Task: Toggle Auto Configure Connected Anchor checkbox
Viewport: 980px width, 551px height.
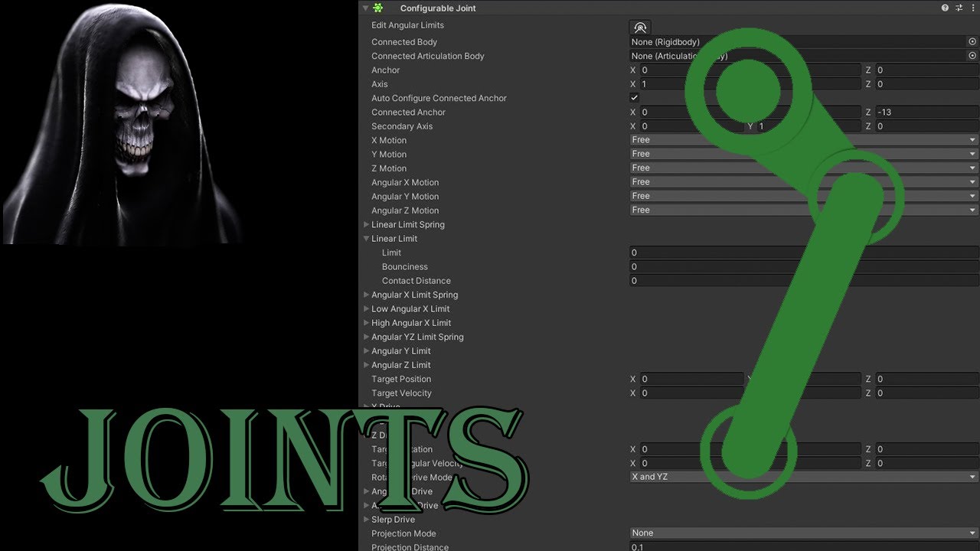Action: [634, 98]
